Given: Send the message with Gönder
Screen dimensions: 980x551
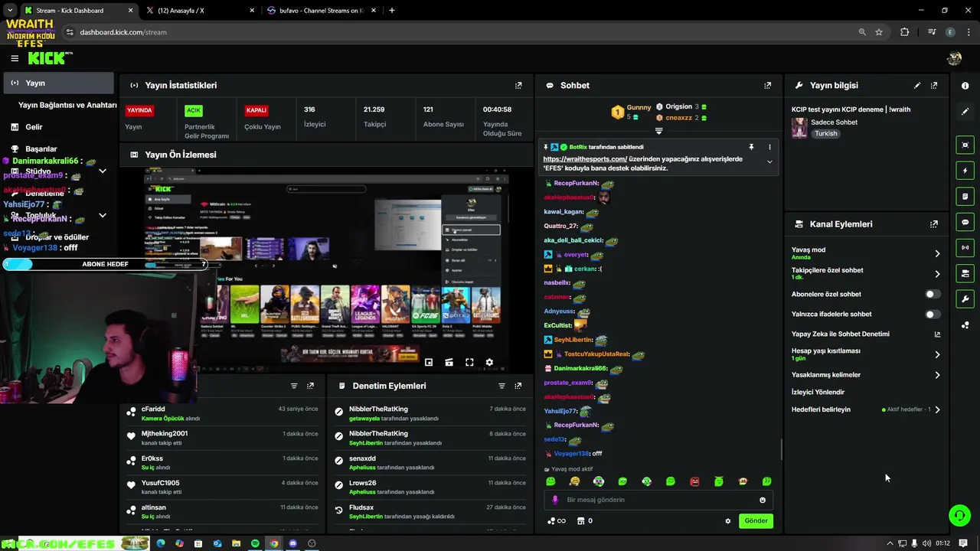Looking at the screenshot, I should coord(756,521).
